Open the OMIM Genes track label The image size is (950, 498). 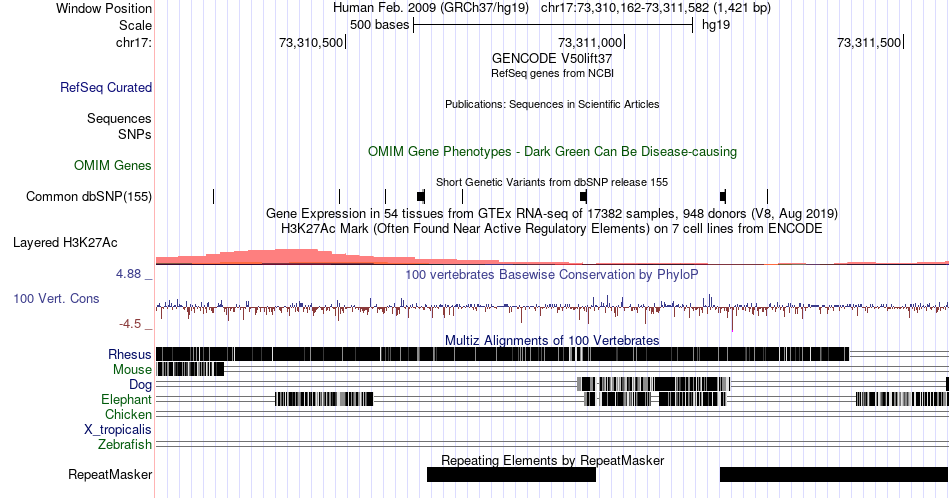[113, 165]
